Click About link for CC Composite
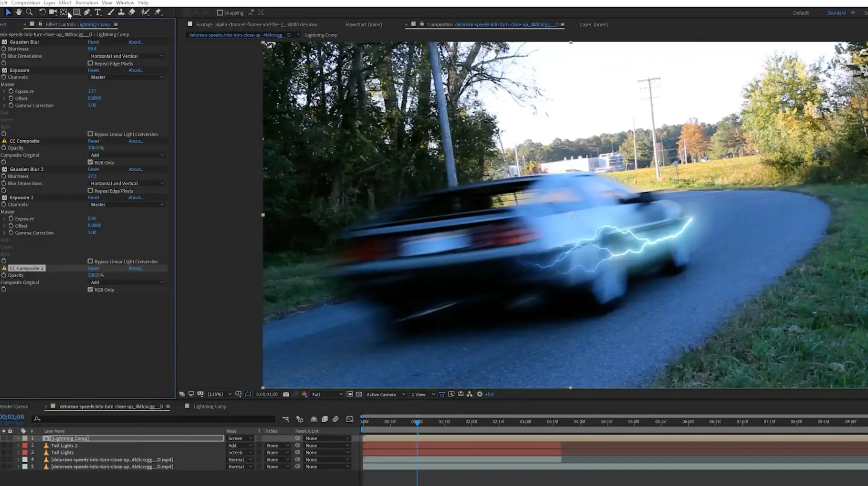The image size is (868, 486). click(135, 141)
